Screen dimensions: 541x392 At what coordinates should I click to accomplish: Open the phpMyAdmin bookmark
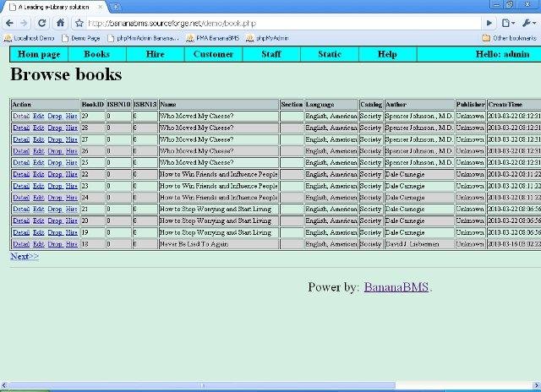tap(267, 38)
